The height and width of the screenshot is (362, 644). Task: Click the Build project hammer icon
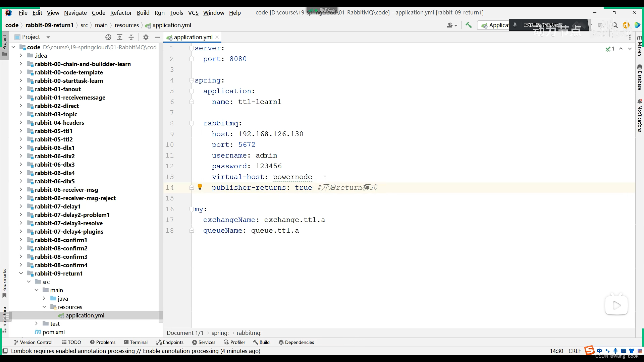click(x=469, y=25)
